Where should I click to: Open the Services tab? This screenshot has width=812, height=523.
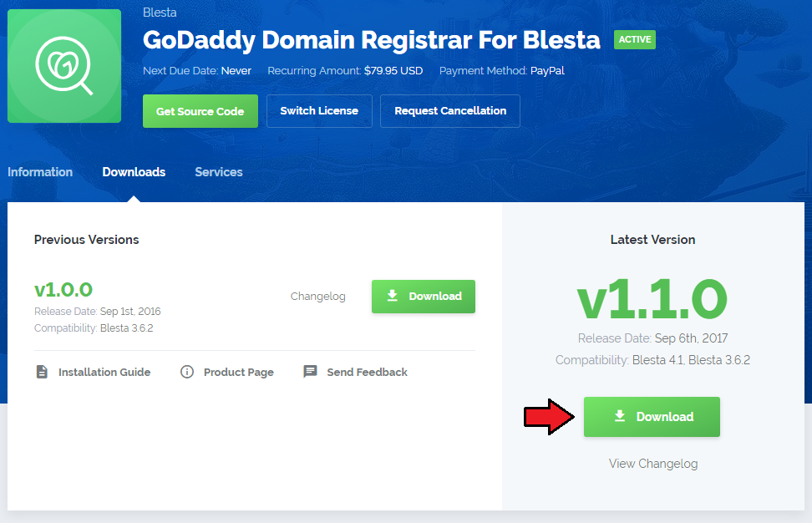coord(219,172)
